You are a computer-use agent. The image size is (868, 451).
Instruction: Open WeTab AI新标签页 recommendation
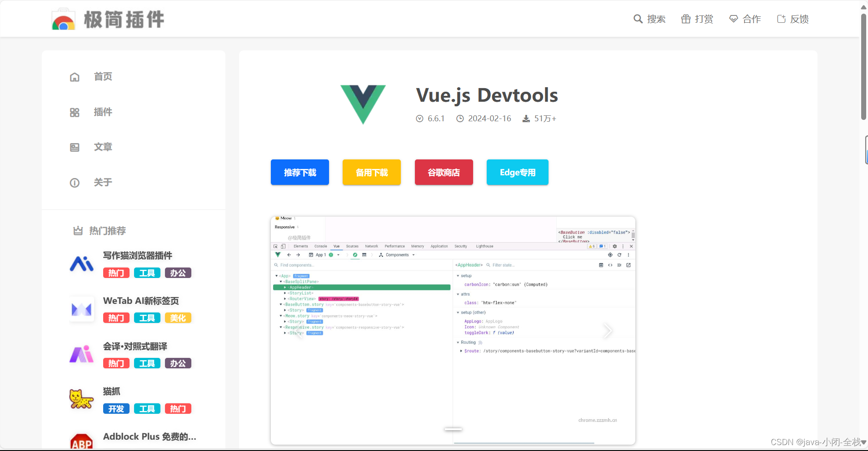141,301
